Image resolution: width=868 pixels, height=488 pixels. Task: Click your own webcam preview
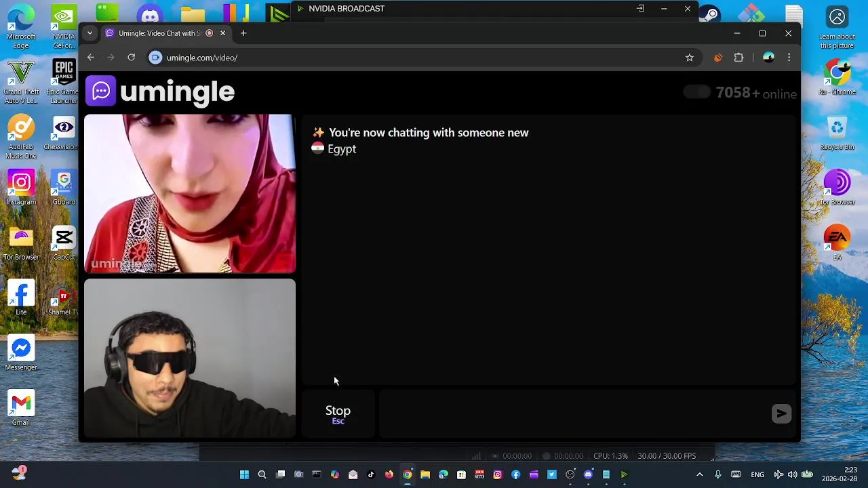click(x=190, y=358)
